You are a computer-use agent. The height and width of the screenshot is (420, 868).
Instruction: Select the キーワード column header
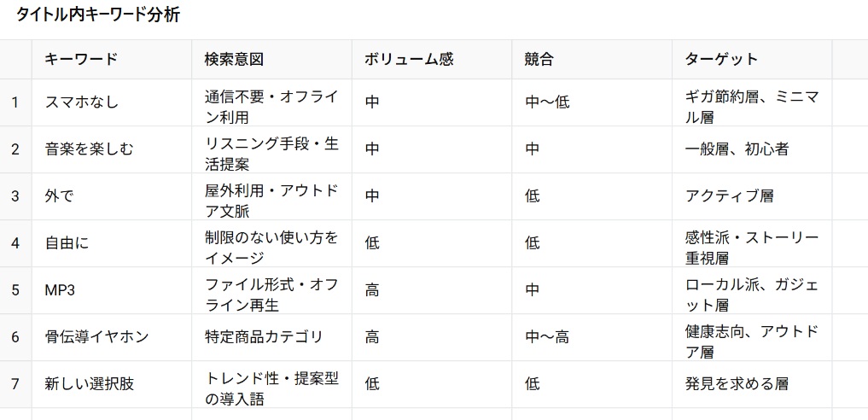tap(112, 59)
